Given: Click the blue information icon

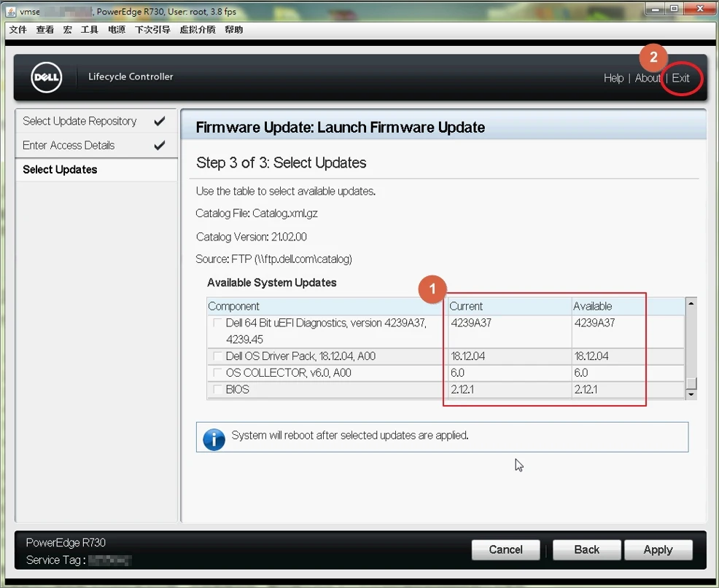Looking at the screenshot, I should [x=214, y=439].
